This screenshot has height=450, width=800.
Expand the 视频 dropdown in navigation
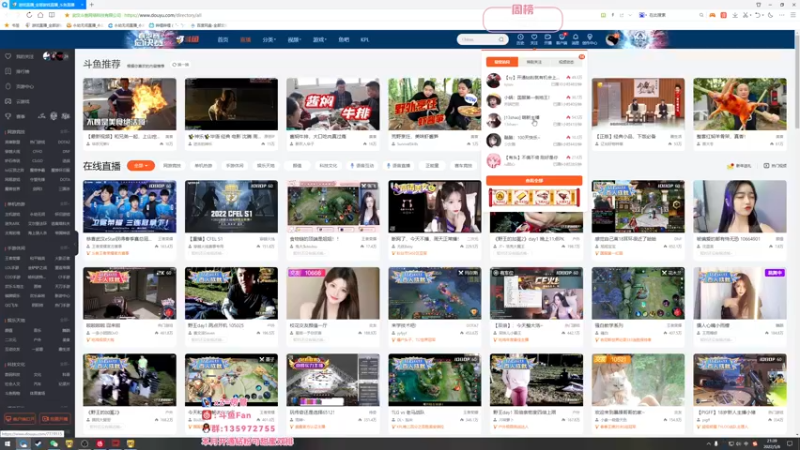294,39
